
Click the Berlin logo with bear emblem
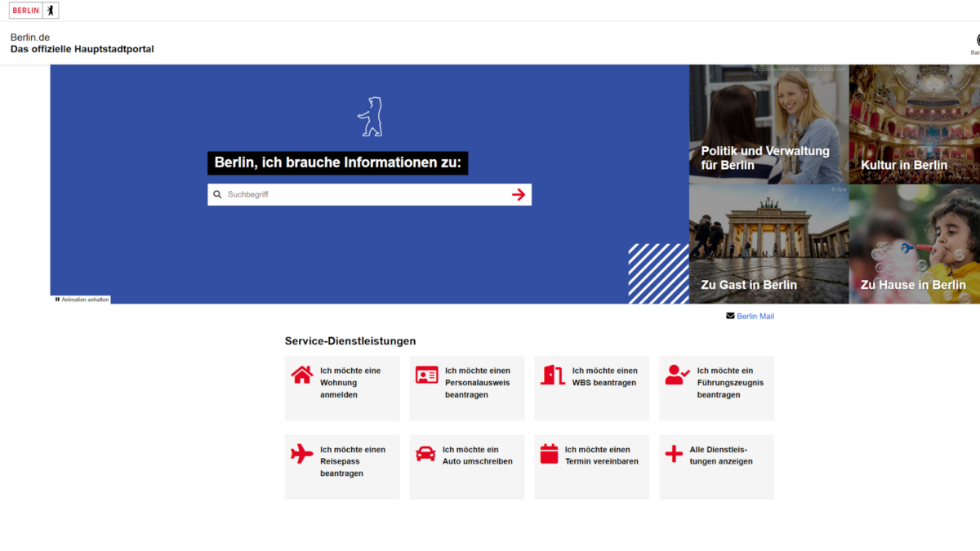point(33,11)
